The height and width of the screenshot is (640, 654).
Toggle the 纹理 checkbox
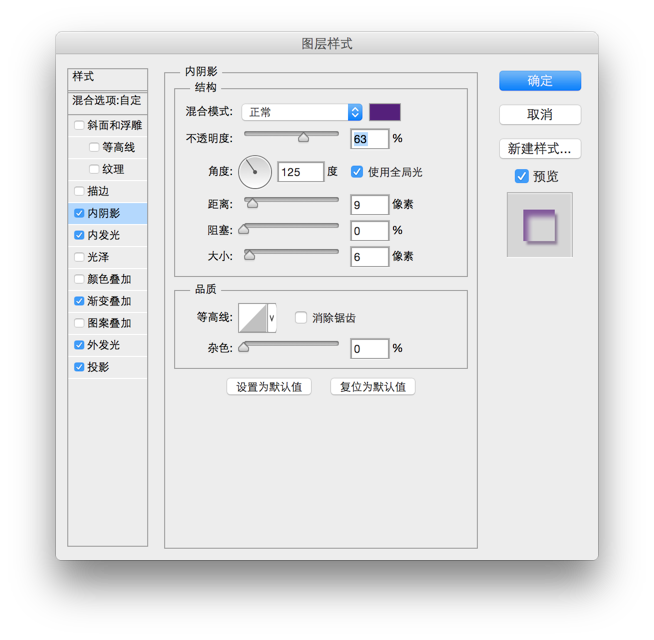coord(94,169)
